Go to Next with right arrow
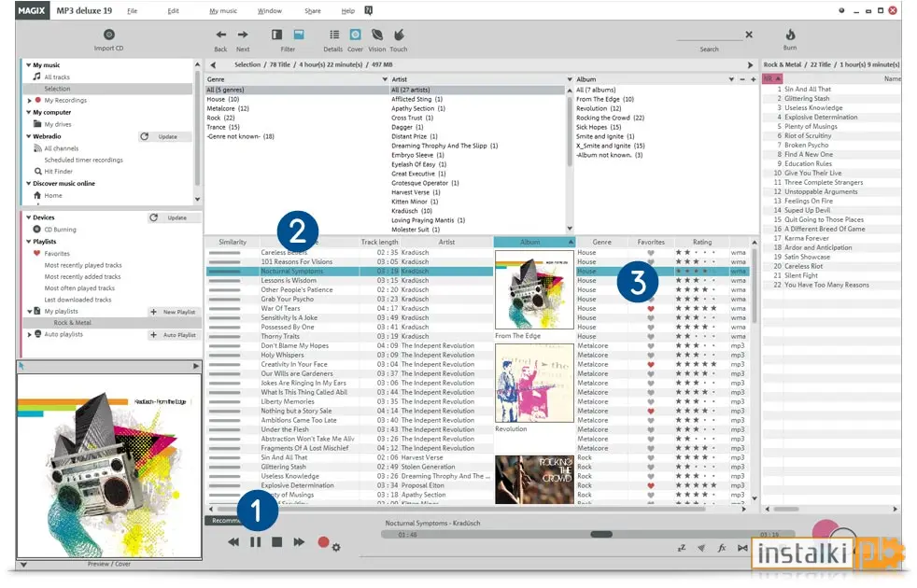This screenshot has width=917, height=588. coord(243,35)
